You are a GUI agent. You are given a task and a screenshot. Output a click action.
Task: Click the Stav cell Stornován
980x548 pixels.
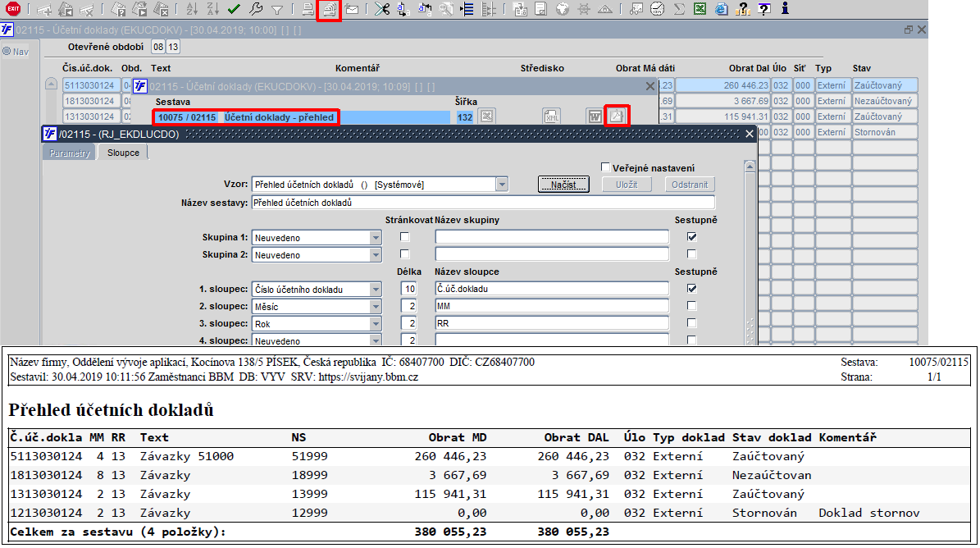coord(885,132)
